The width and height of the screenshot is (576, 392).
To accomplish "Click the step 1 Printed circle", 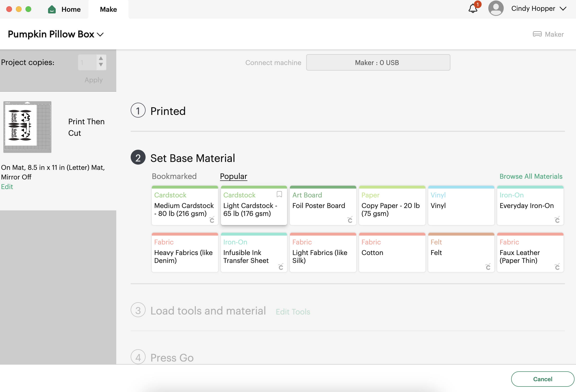I will (138, 110).
